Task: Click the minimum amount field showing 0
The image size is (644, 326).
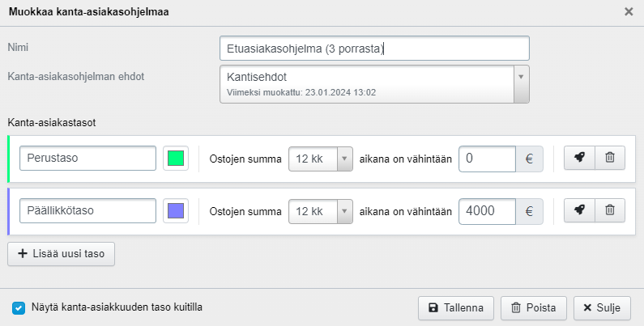Action: (487, 159)
